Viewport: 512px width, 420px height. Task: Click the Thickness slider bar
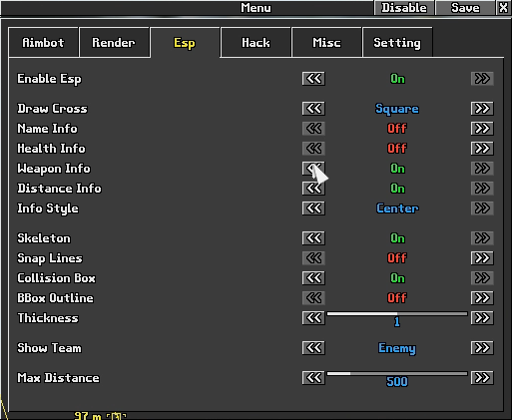pyautogui.click(x=397, y=313)
